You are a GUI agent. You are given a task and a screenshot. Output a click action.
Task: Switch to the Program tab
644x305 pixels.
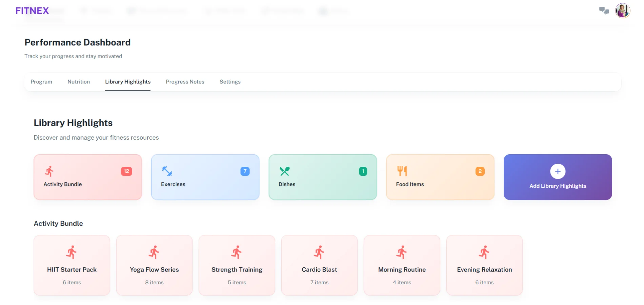(x=41, y=82)
